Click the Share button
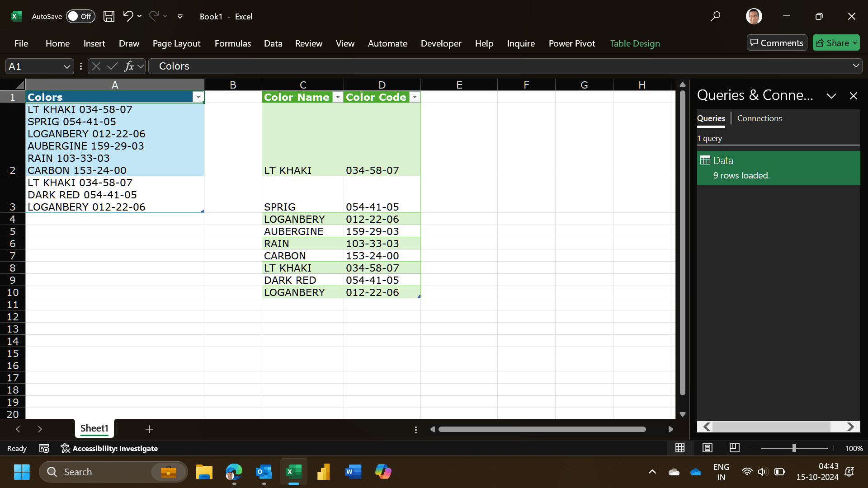Screen dimensions: 868x488 836,43
